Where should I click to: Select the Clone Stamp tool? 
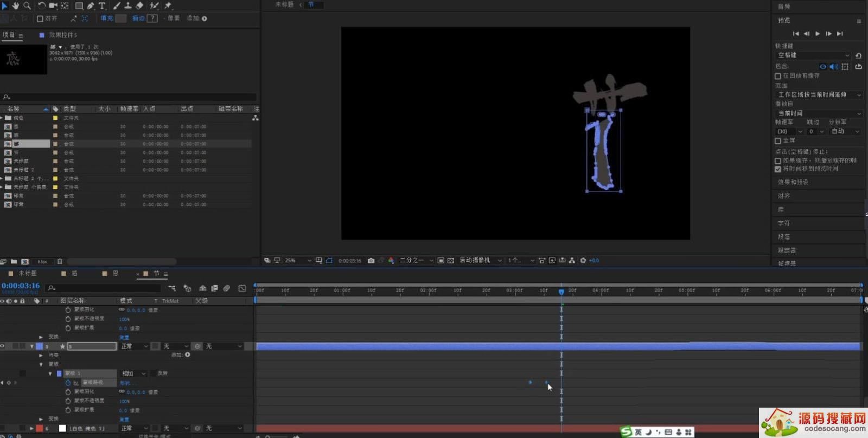tap(128, 5)
